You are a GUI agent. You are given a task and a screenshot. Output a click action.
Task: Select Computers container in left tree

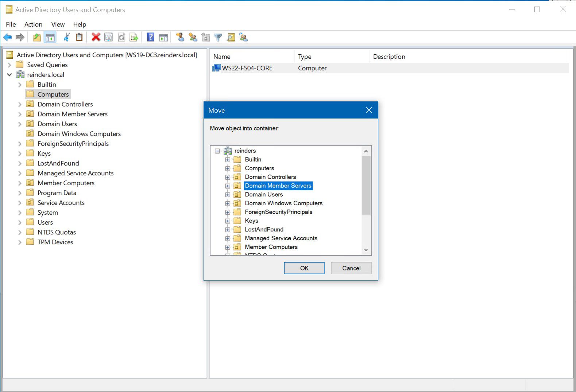pyautogui.click(x=53, y=94)
